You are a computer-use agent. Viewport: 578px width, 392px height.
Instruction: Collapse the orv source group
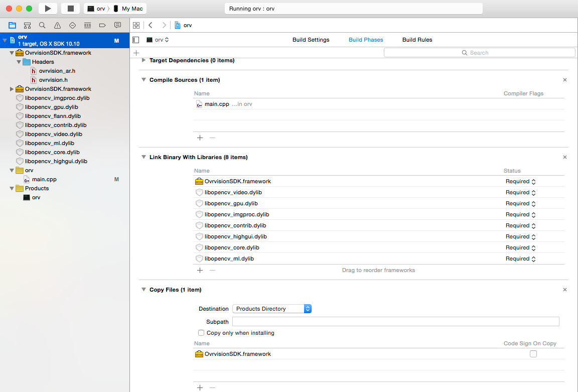point(12,170)
